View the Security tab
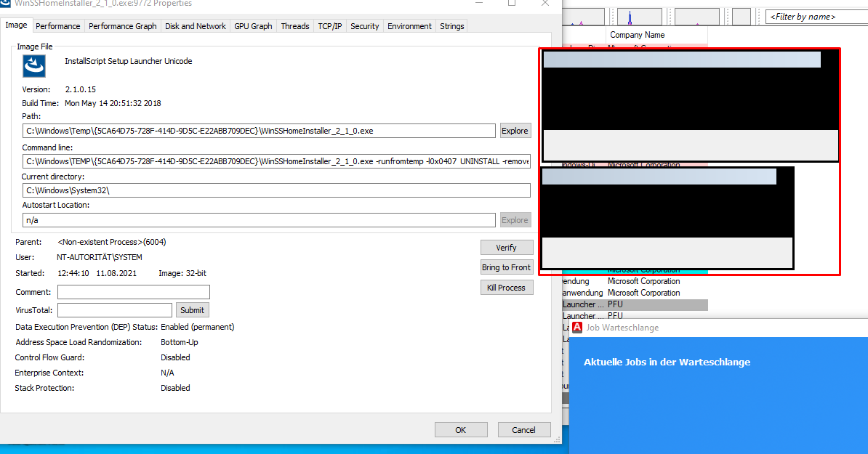This screenshot has height=454, width=868. coord(365,26)
